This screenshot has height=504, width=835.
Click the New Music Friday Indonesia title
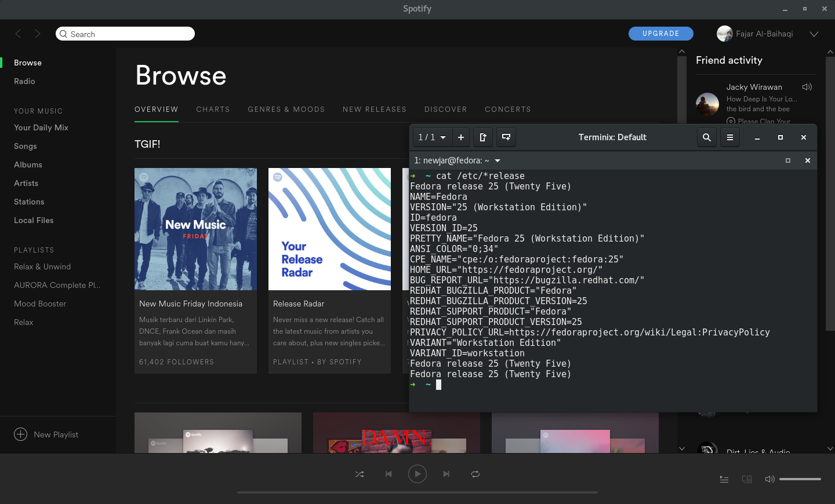click(191, 304)
